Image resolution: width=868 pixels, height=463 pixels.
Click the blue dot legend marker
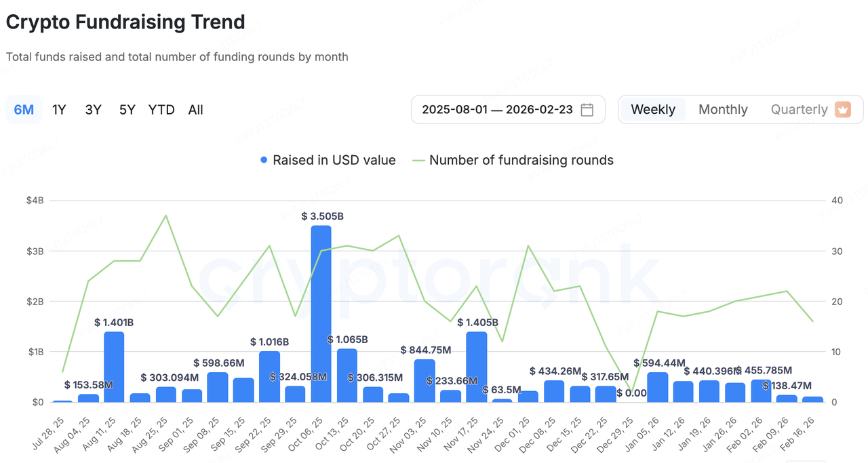tap(264, 161)
